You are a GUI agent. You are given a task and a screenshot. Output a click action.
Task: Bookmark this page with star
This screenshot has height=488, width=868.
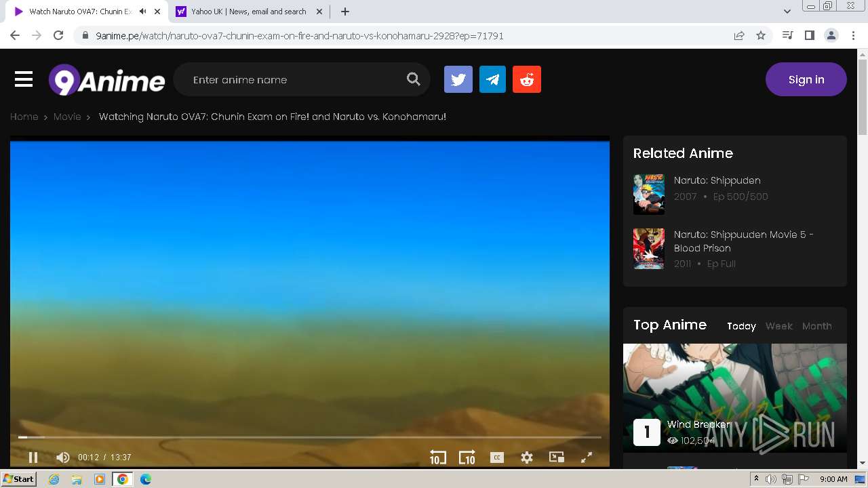tap(761, 35)
